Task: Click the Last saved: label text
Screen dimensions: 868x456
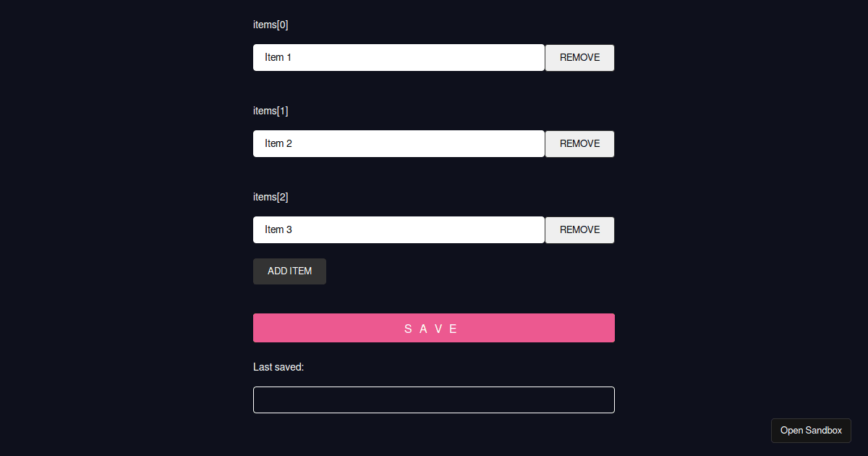Action: 278,367
